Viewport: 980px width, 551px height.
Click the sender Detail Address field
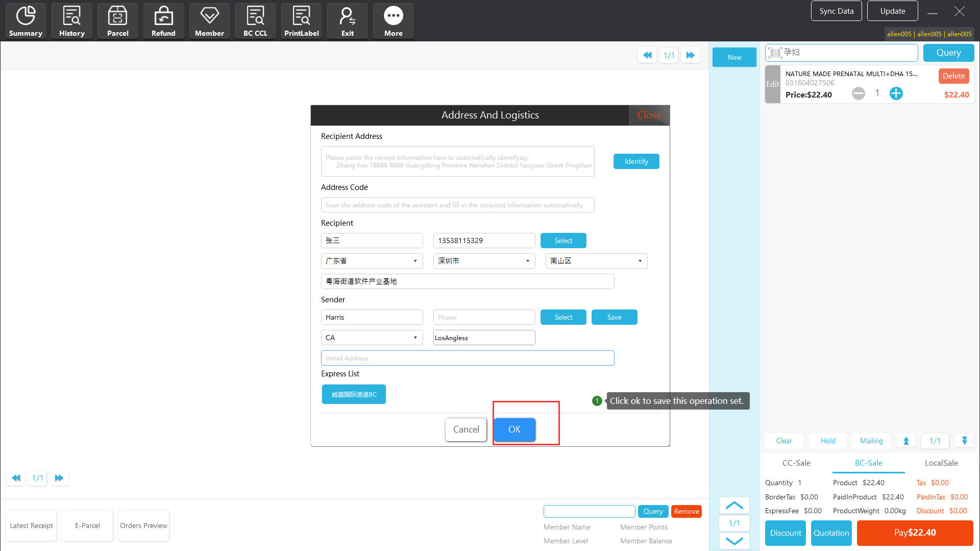(x=467, y=358)
